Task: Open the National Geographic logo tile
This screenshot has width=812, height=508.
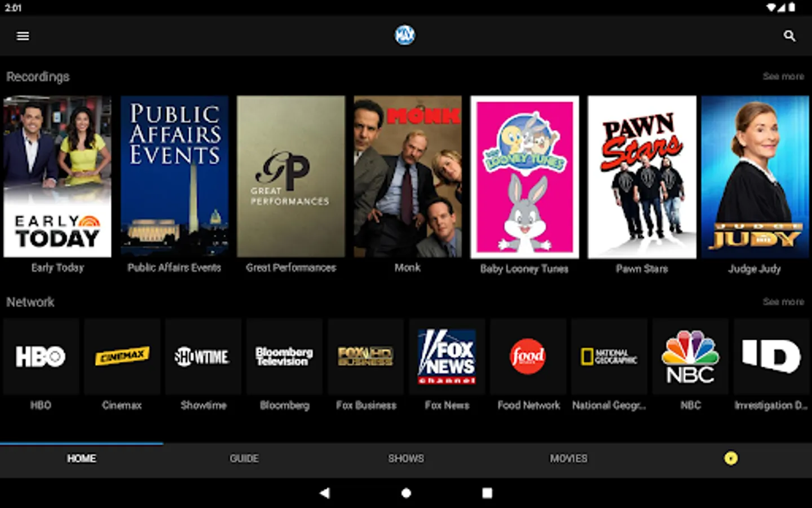Action: coord(609,356)
